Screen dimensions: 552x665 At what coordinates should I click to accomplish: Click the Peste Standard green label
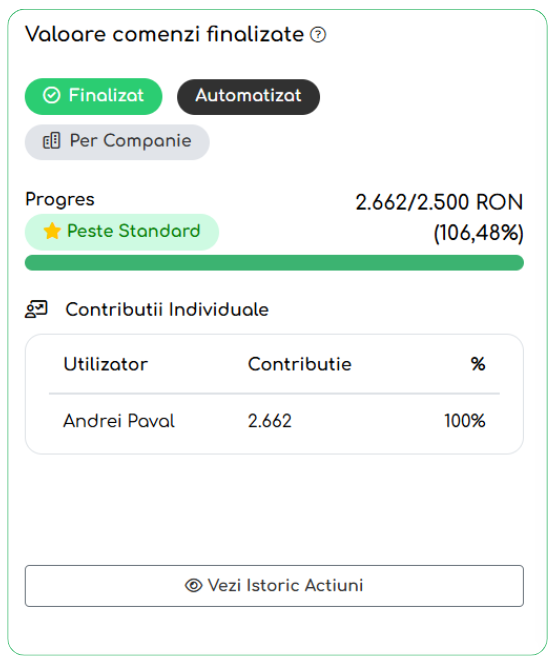click(x=122, y=232)
